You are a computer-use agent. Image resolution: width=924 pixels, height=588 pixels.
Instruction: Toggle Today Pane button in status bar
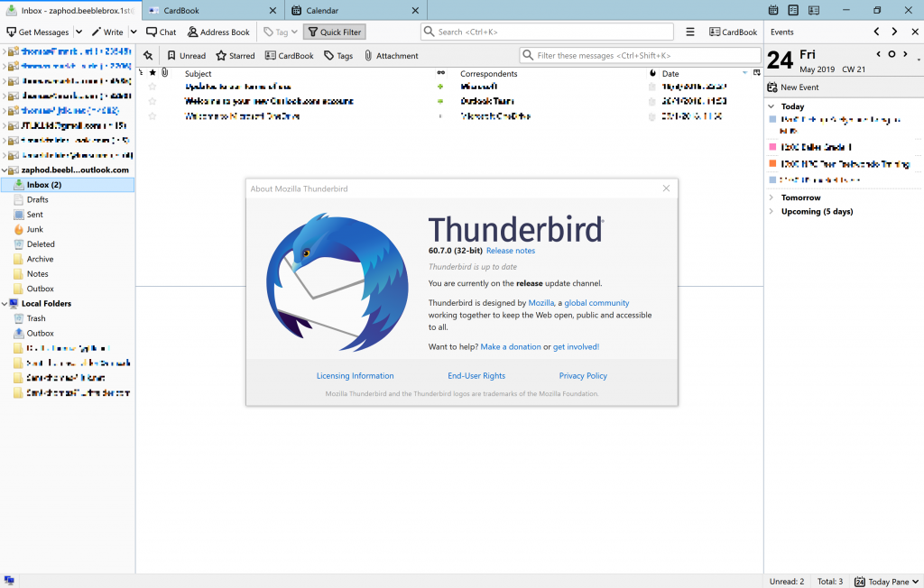886,582
